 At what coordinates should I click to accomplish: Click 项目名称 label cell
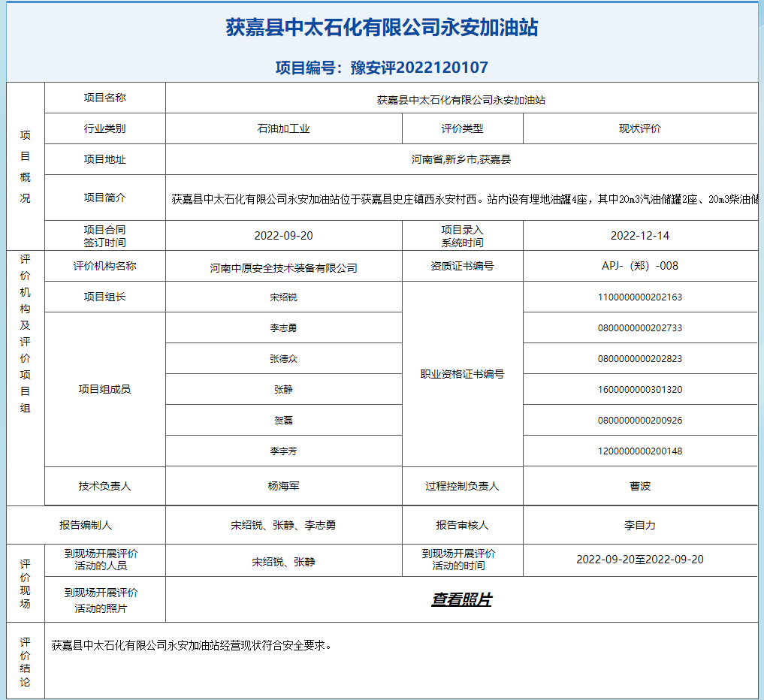coord(104,98)
